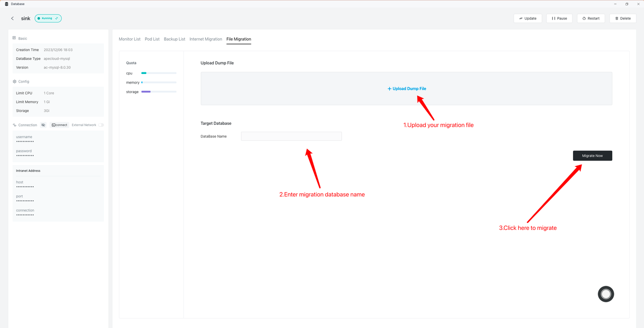Pause the sink database
The image size is (644, 328).
tap(559, 19)
